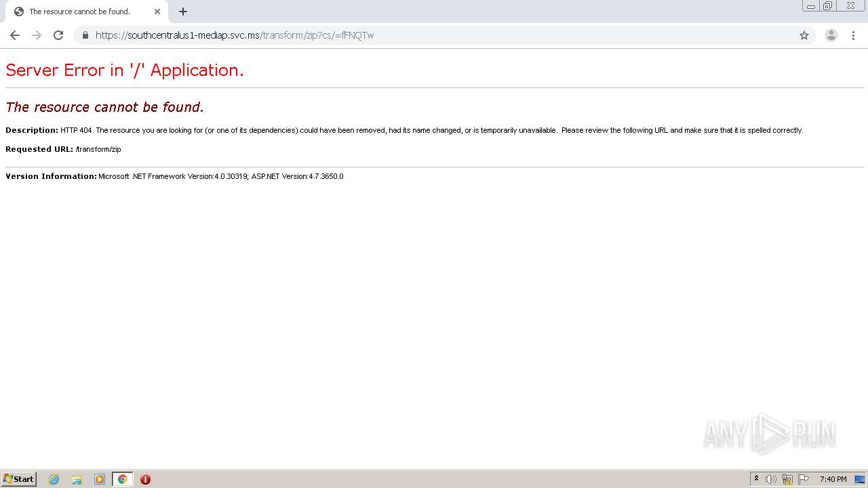The image size is (868, 488).
Task: Open the Chrome profile avatar menu
Action: [831, 35]
